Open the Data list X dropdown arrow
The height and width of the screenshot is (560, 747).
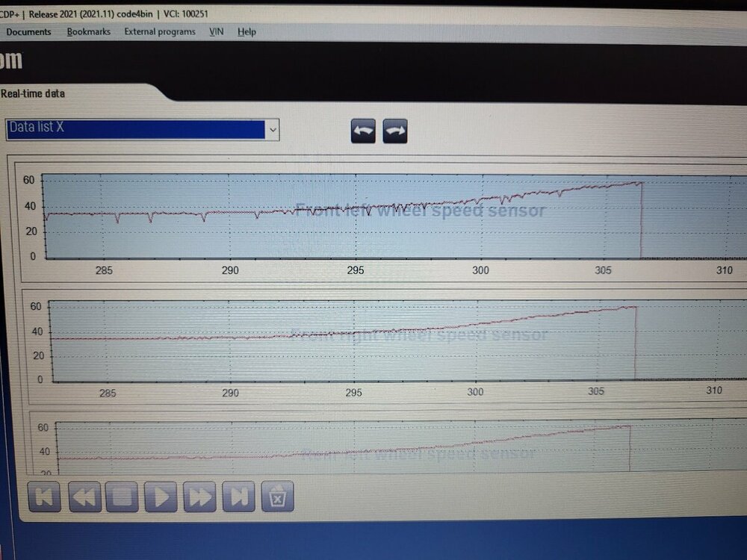pyautogui.click(x=273, y=129)
